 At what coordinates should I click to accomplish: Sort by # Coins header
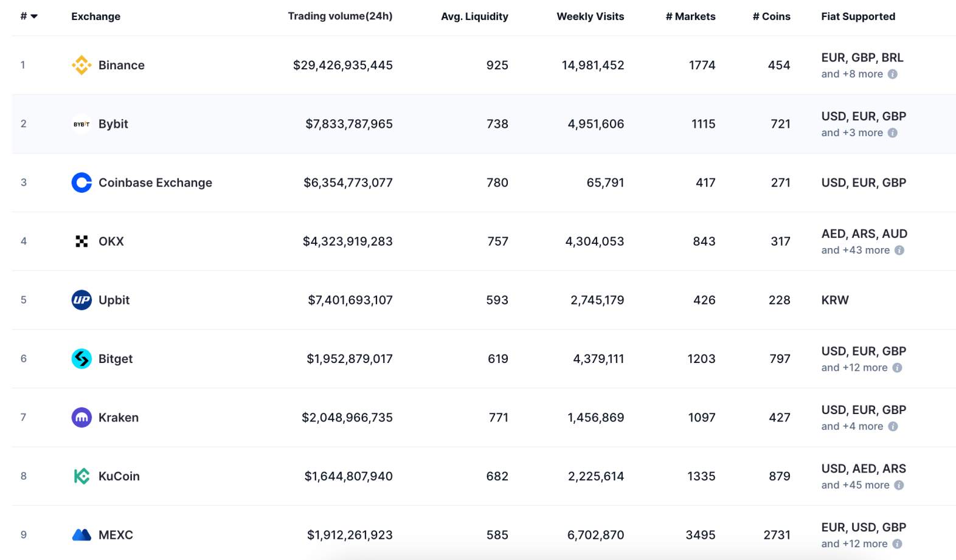[x=771, y=16]
